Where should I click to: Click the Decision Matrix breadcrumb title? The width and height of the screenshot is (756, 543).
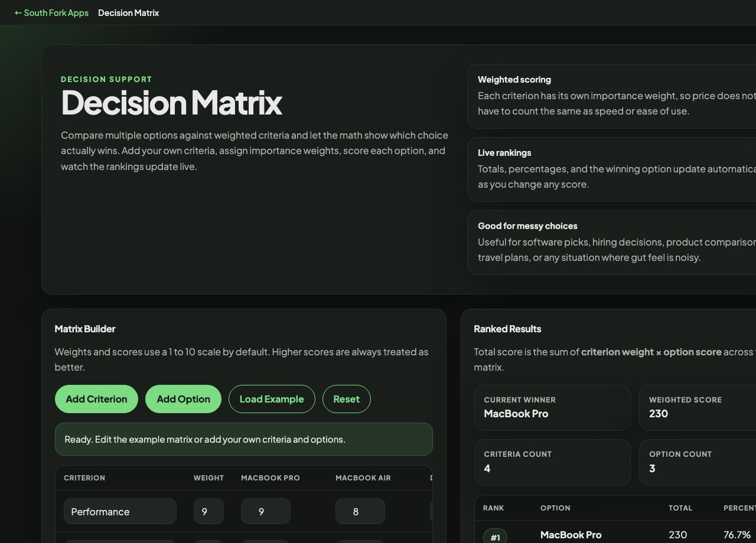tap(129, 13)
